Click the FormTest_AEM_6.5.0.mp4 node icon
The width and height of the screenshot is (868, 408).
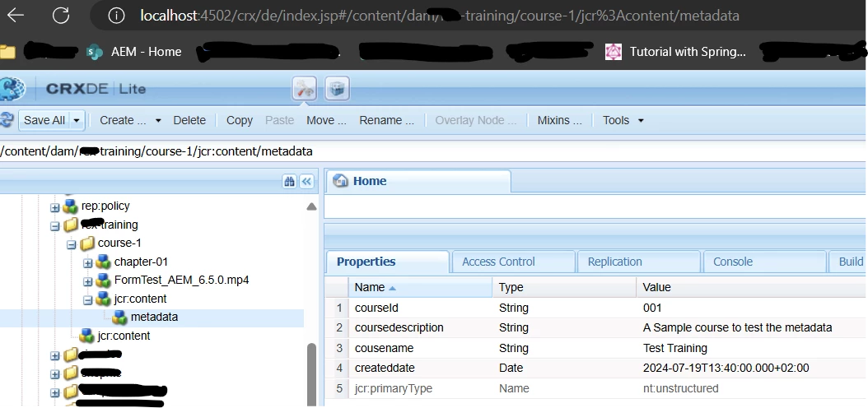pyautogui.click(x=104, y=280)
